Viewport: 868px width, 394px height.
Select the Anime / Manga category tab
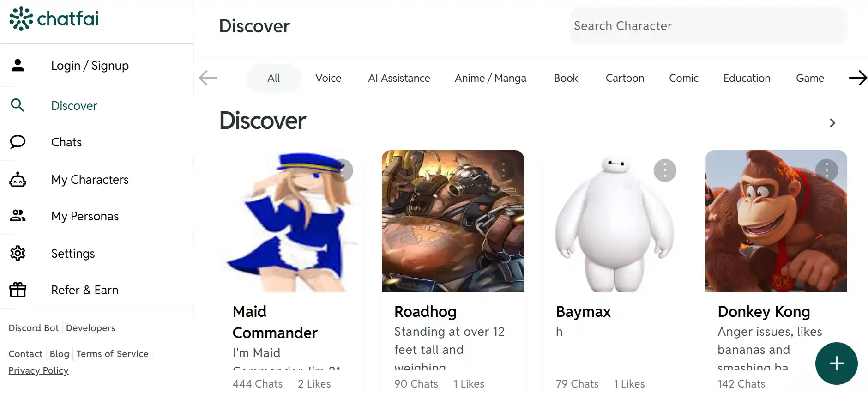click(x=490, y=78)
